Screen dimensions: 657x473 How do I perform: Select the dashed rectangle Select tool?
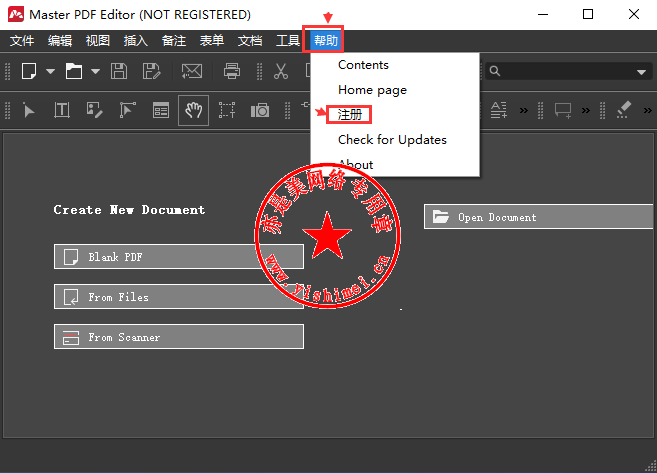tap(227, 110)
